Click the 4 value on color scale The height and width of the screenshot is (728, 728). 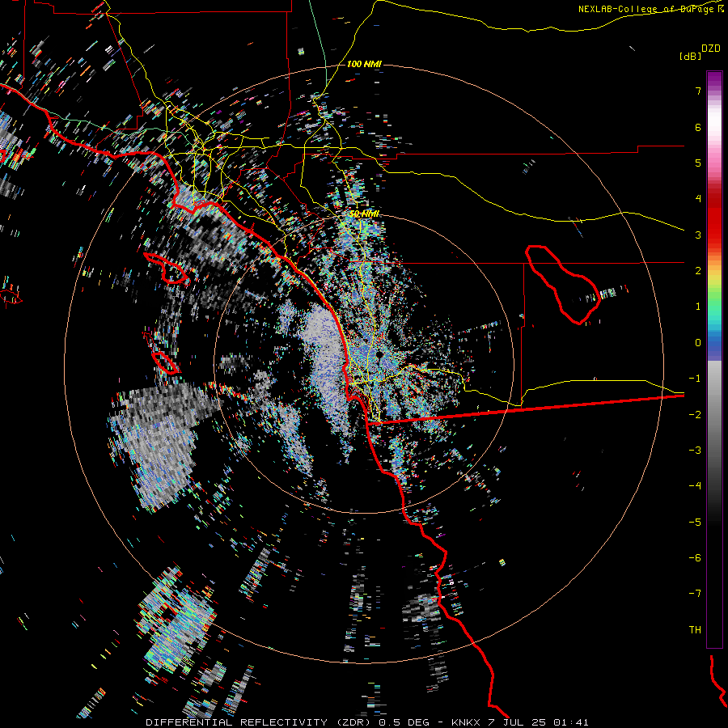[x=698, y=199]
